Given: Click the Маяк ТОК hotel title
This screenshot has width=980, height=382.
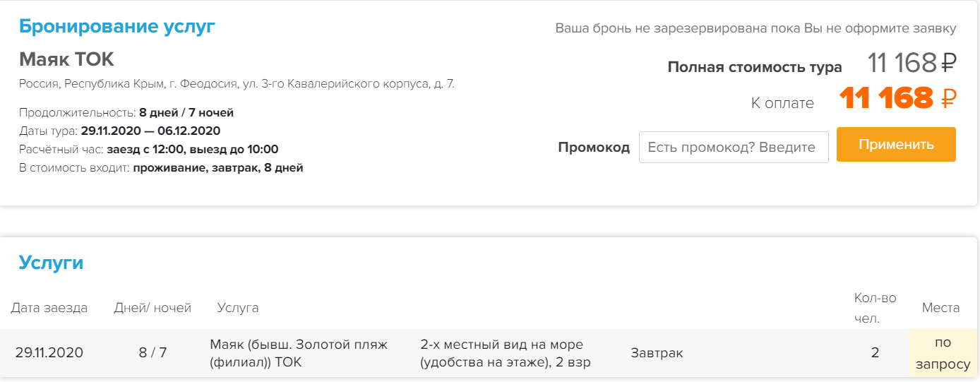Looking at the screenshot, I should [66, 59].
